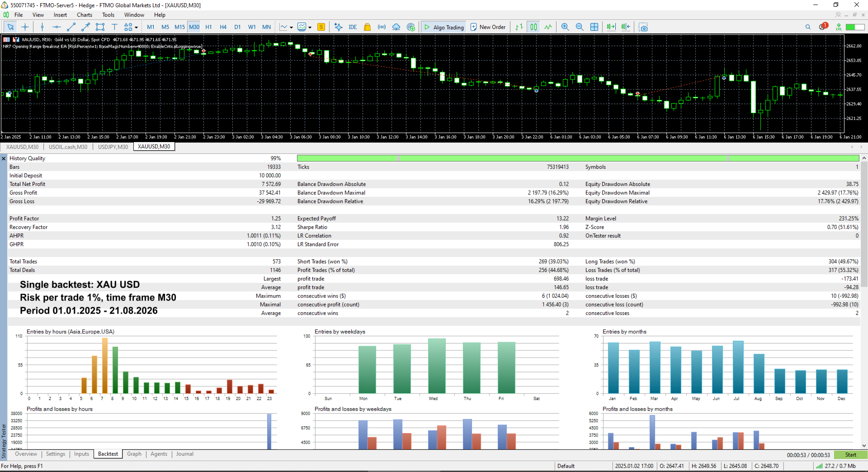Open the tester Overview tab
The height and width of the screenshot is (472, 868).
click(x=26, y=454)
